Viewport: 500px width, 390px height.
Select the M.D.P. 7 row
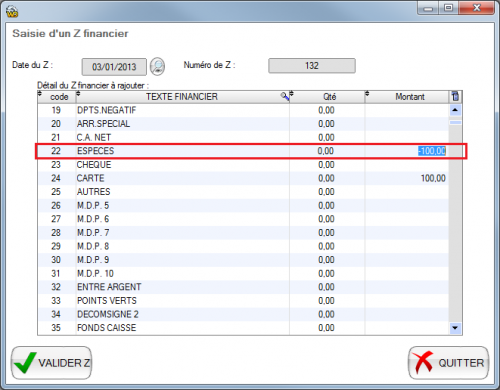pyautogui.click(x=243, y=233)
